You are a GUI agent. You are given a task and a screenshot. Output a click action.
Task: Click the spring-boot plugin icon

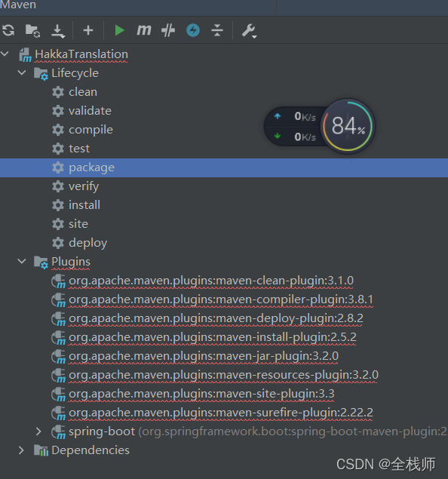coord(58,432)
